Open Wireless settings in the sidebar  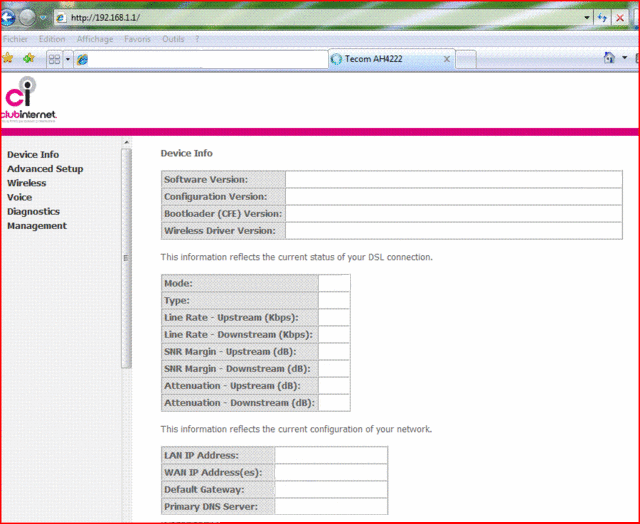coord(27,183)
